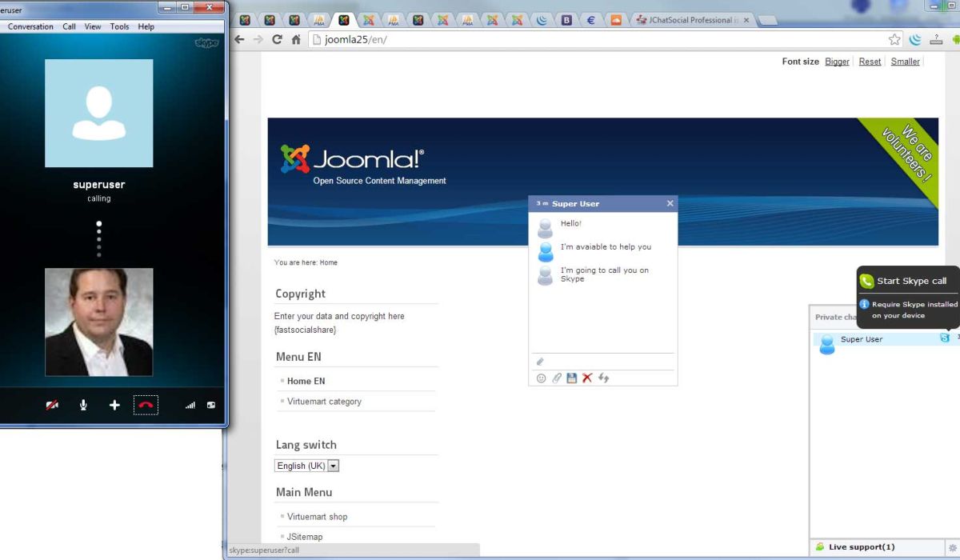Check call signal quality icon in Skype
Screen dimensions: 960x560
coord(190,406)
